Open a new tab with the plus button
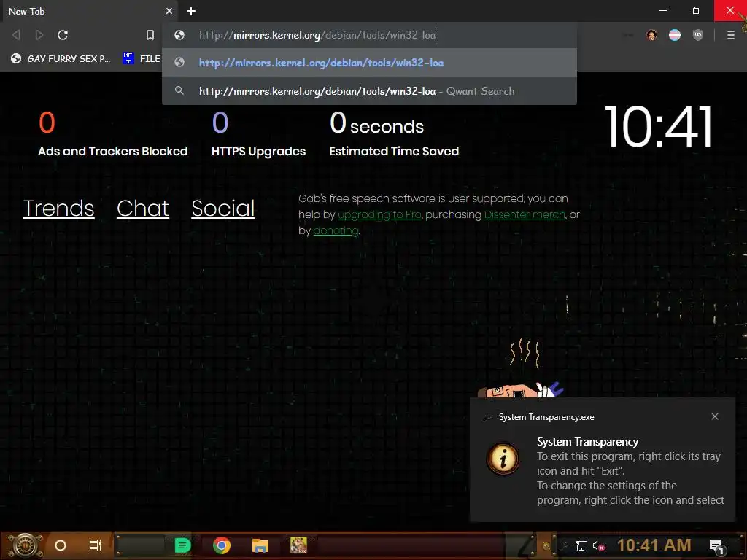 coord(191,11)
